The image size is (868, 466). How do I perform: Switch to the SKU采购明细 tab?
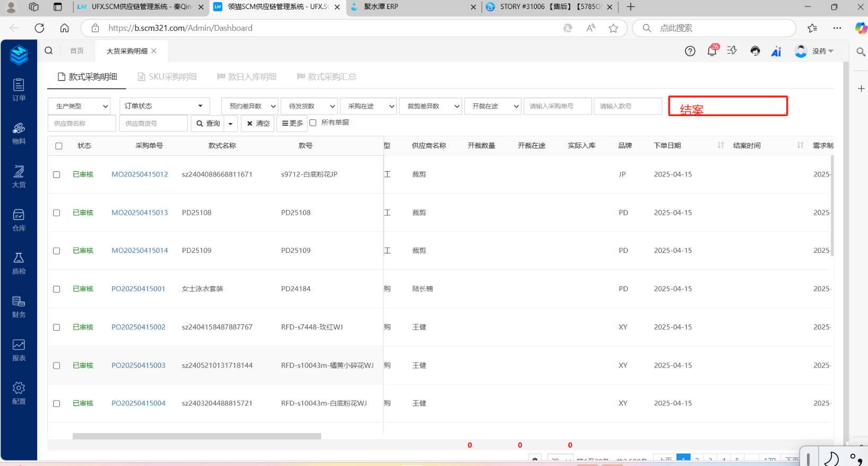[167, 77]
